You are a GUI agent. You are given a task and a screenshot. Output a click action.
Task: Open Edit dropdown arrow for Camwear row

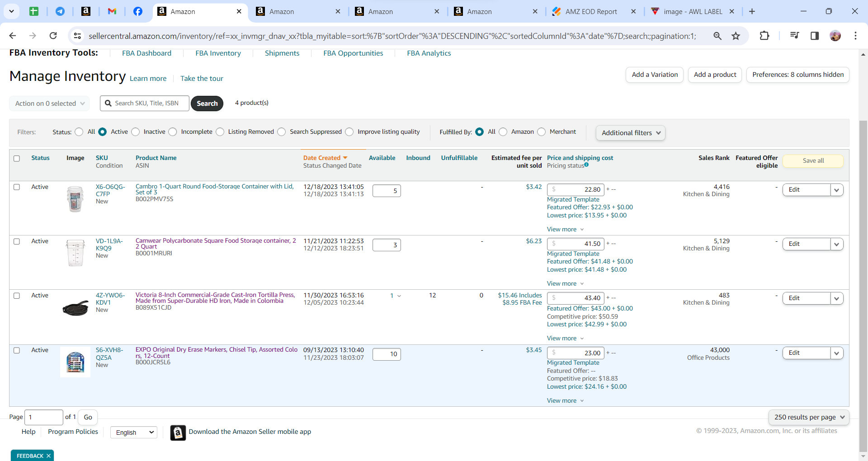tap(837, 244)
